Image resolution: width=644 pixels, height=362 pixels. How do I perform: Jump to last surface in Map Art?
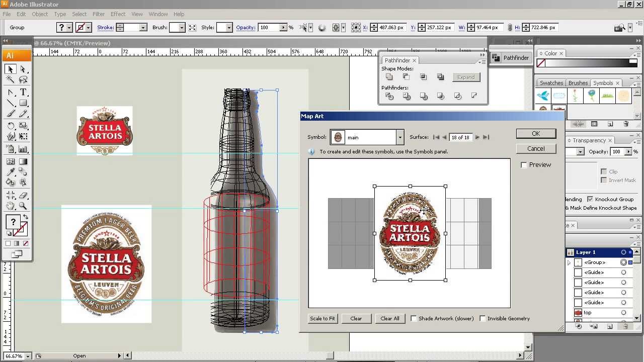tap(486, 137)
